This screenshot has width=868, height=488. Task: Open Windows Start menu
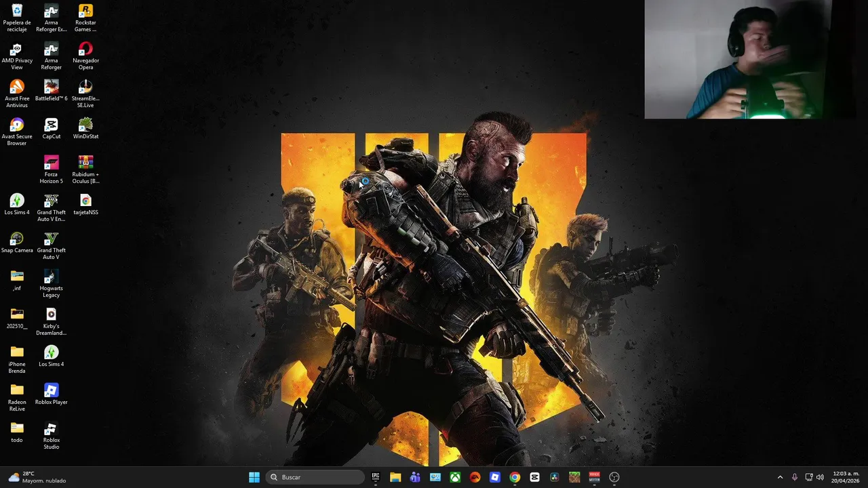[x=254, y=477]
